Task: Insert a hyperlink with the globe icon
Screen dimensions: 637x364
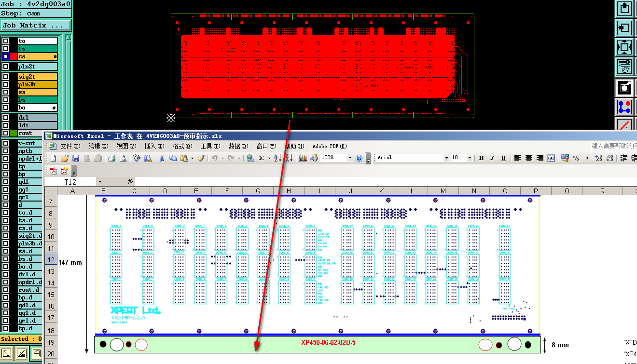Action: (250, 158)
